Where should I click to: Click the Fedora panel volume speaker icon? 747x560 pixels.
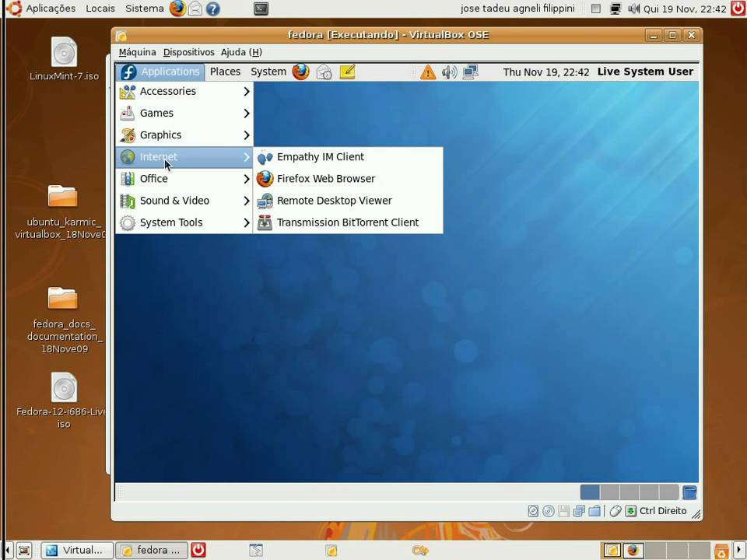(449, 72)
